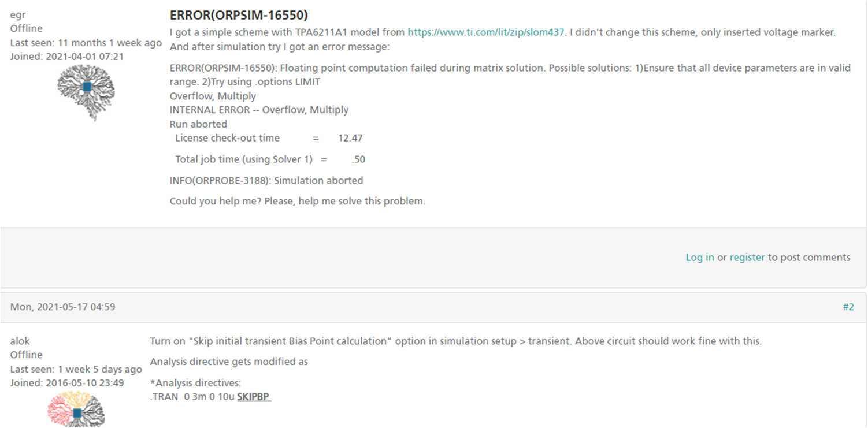Viewport: 868px width, 428px height.
Task: Select username alok in the reply
Action: 19,340
